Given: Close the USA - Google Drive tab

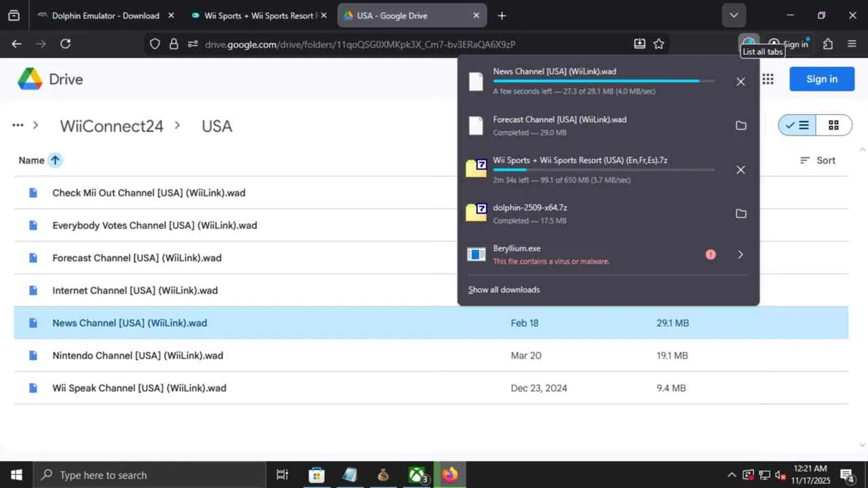Looking at the screenshot, I should 476,16.
